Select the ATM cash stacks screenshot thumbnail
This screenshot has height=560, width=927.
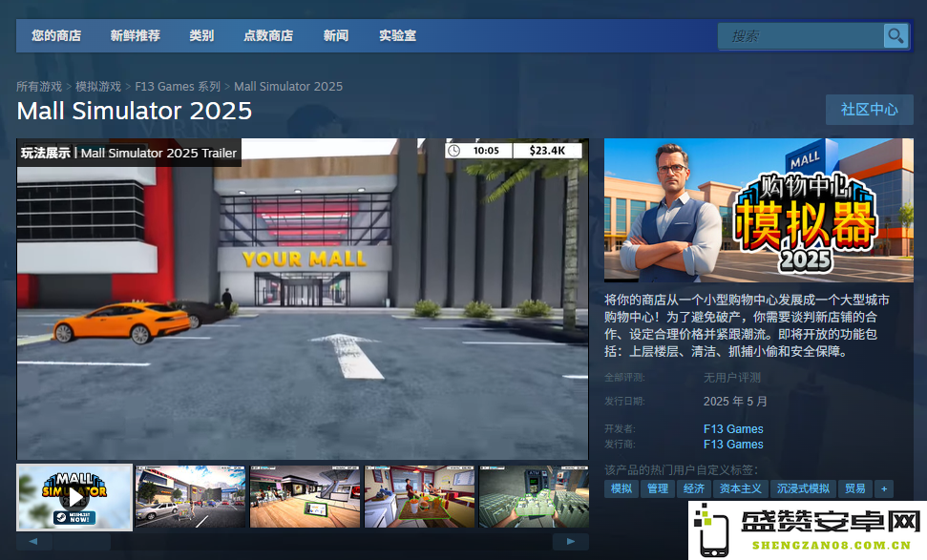click(534, 497)
